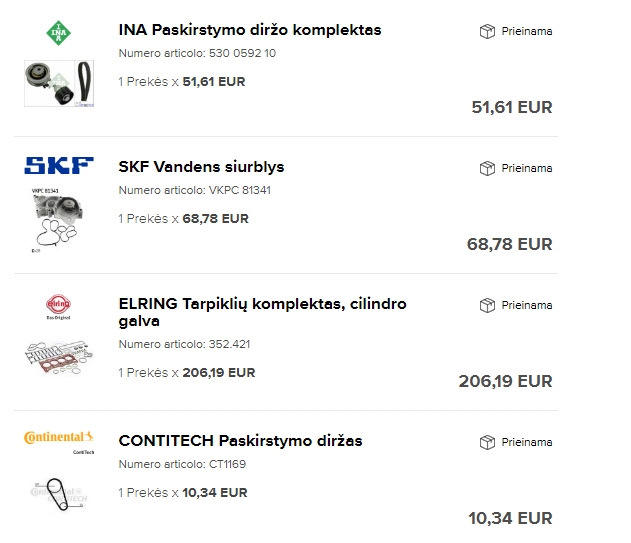
Task: Click the Continental brand logo
Action: tap(58, 438)
